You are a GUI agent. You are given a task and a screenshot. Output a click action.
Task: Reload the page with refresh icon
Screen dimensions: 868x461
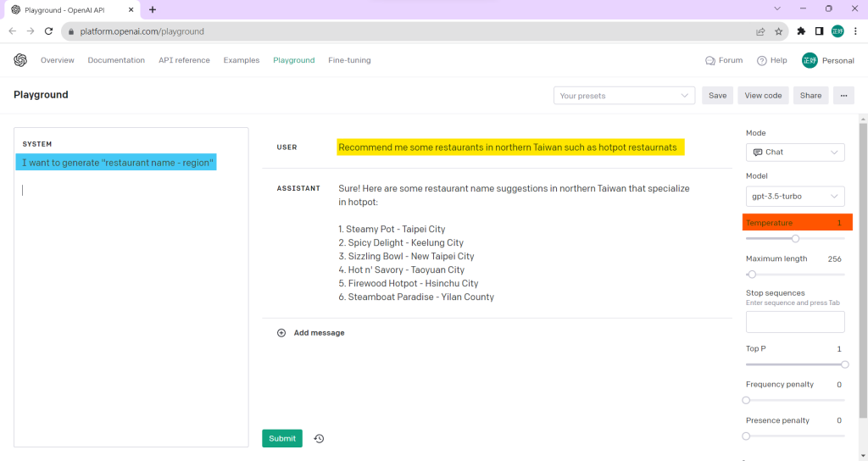[x=48, y=31]
